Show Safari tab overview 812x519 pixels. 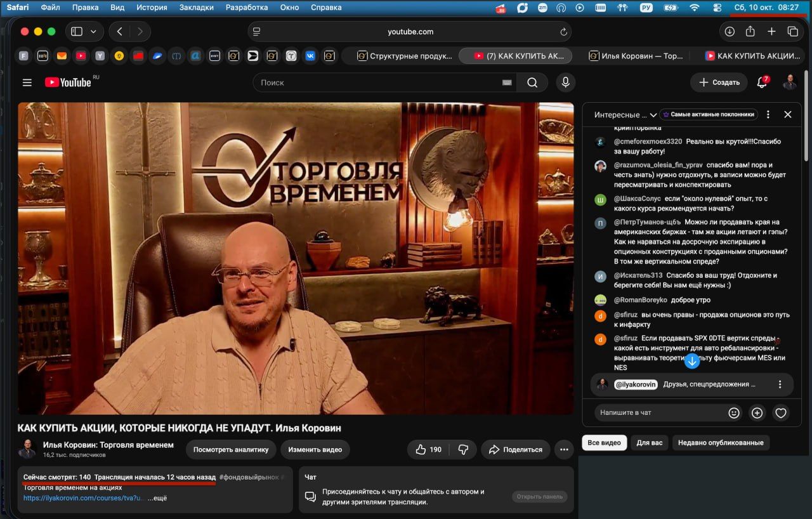point(792,32)
